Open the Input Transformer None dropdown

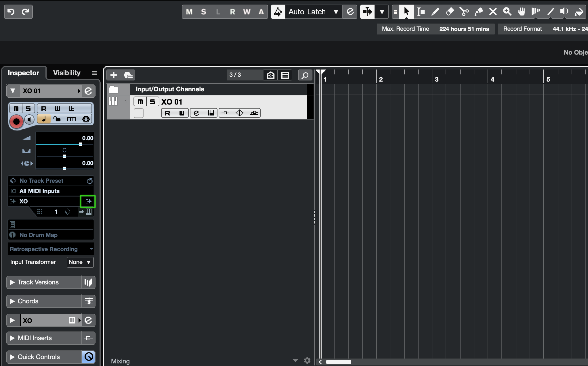[80, 262]
